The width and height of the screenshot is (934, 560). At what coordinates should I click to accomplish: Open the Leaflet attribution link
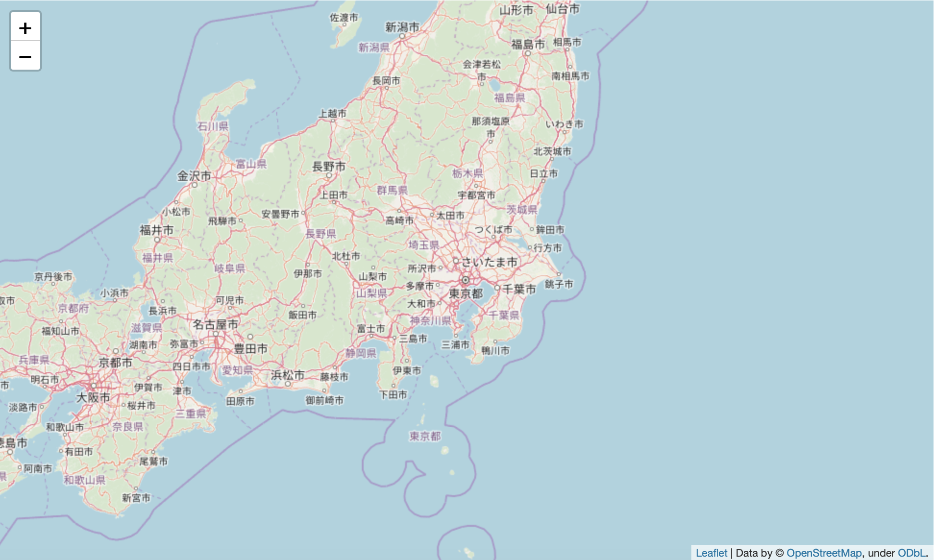pyautogui.click(x=711, y=553)
